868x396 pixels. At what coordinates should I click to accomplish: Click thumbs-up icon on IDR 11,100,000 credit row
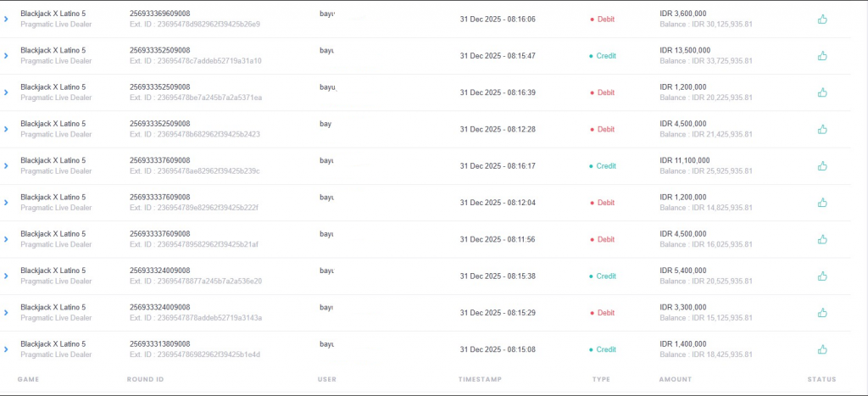pos(821,166)
